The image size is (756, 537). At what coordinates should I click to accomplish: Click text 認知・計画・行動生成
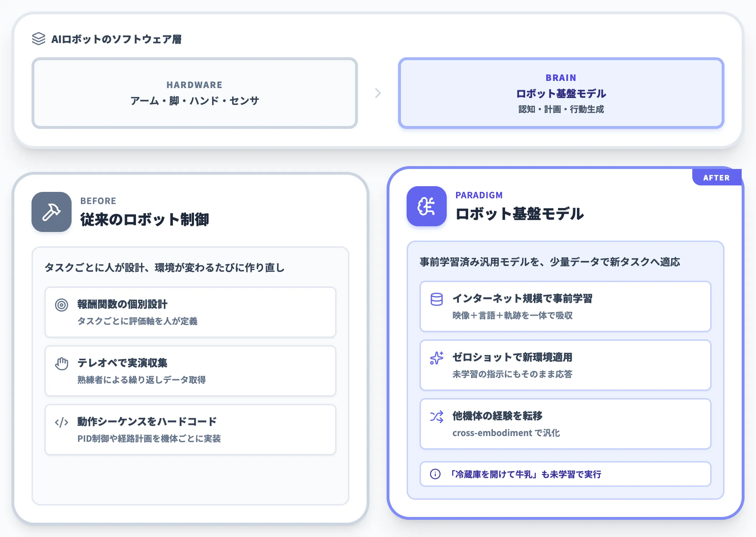click(561, 109)
